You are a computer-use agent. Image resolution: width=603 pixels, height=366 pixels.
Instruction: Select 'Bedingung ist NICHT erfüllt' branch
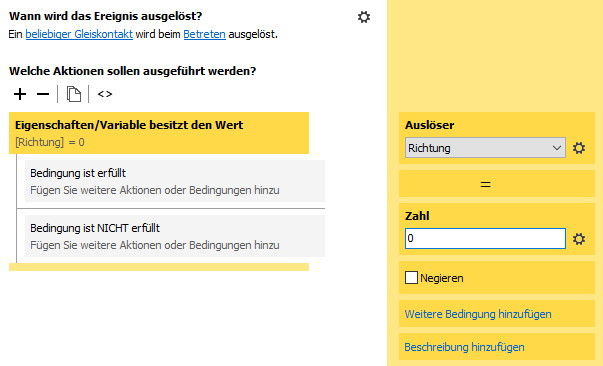[175, 236]
